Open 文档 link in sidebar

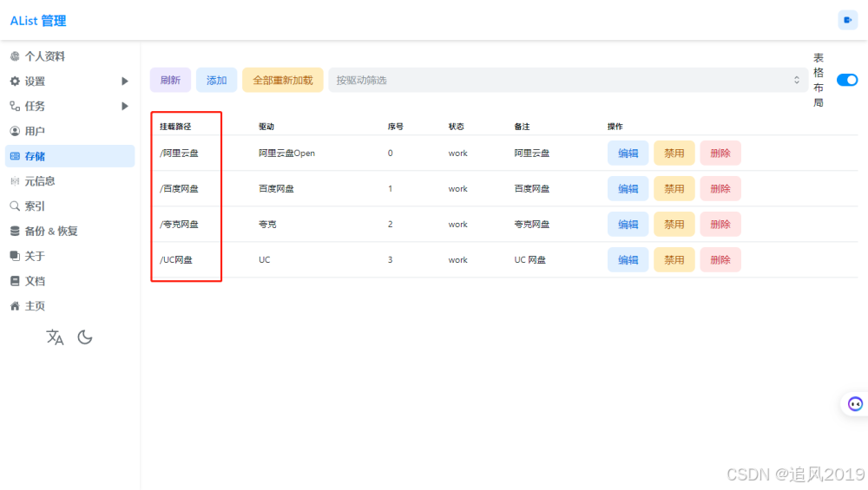(69, 281)
